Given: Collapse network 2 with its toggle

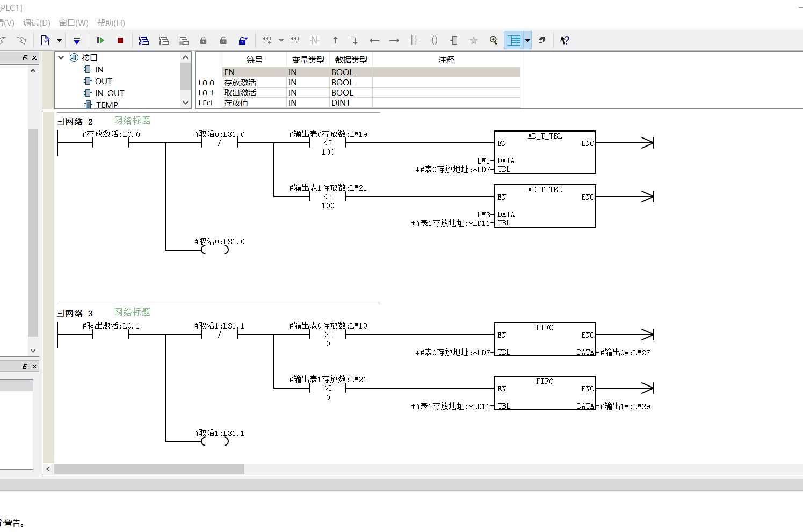Looking at the screenshot, I should (61, 122).
